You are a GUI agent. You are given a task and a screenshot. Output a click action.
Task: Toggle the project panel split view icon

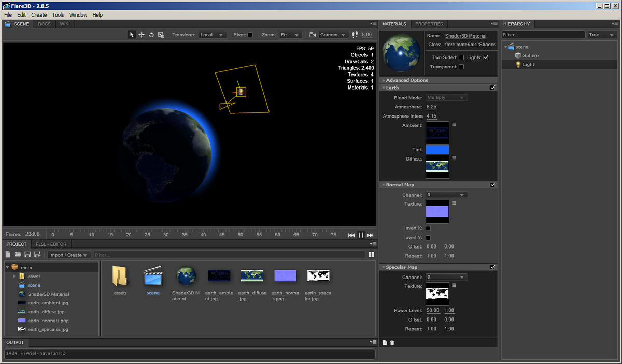pos(371,255)
